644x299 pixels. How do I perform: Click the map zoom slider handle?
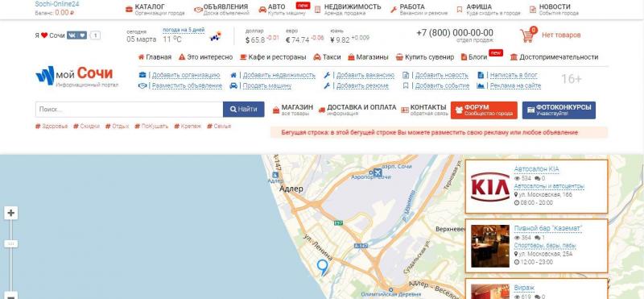coord(11,244)
